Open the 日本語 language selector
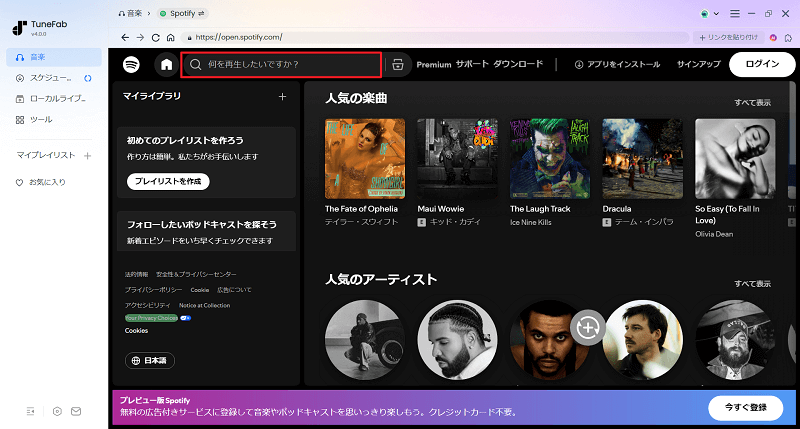 (x=149, y=361)
